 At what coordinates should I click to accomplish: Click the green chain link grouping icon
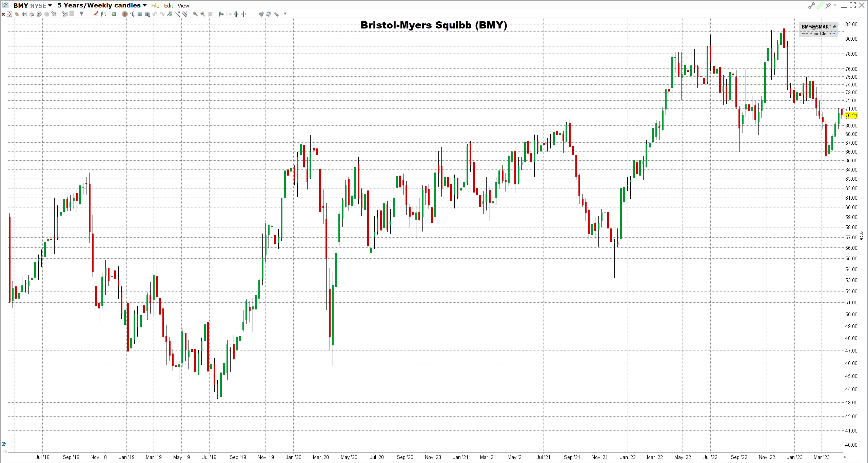click(820, 5)
